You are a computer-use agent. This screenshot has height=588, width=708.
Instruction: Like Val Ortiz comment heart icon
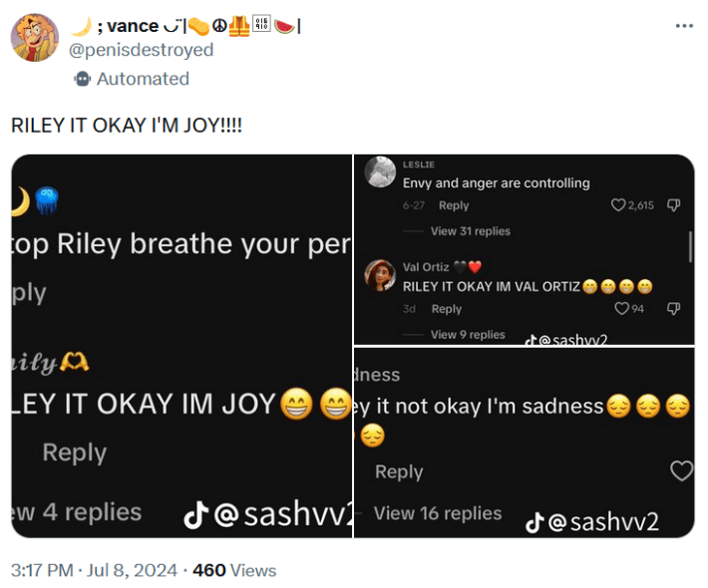click(x=621, y=309)
